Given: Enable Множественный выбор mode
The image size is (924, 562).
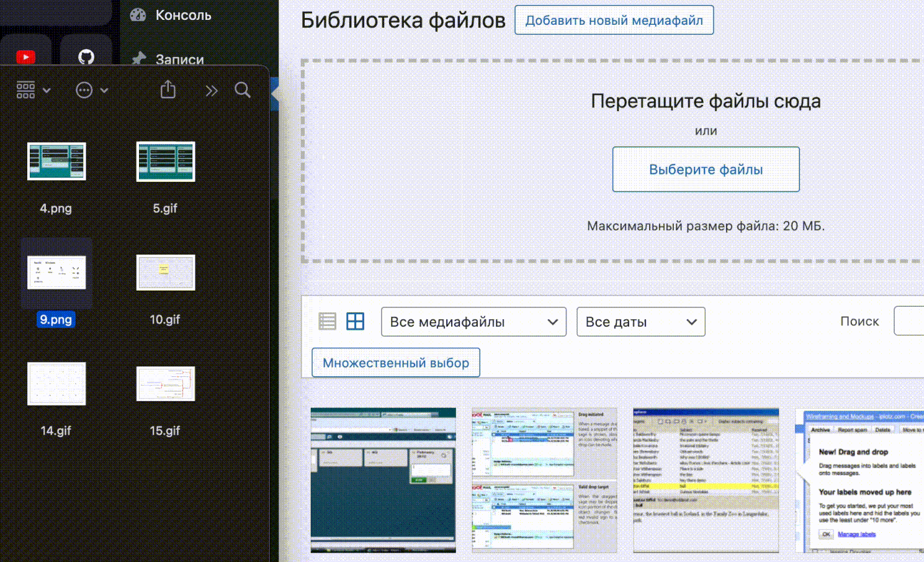Looking at the screenshot, I should point(395,363).
